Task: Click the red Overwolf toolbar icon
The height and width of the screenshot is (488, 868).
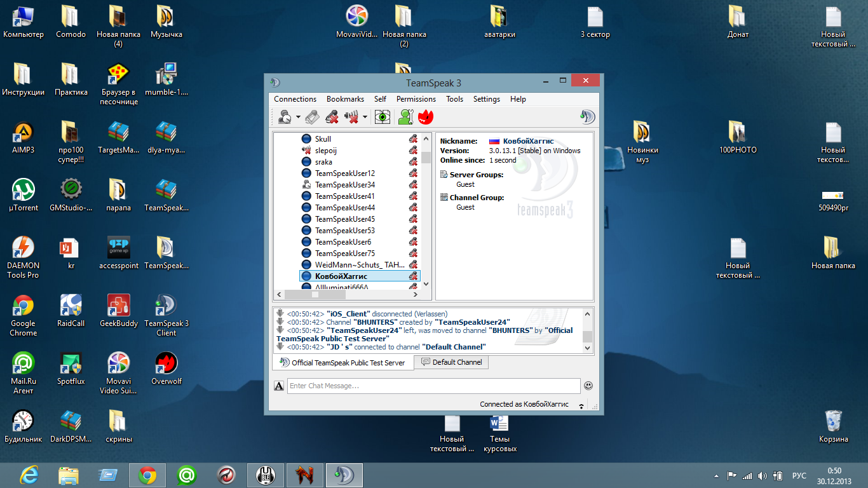Action: pyautogui.click(x=425, y=117)
